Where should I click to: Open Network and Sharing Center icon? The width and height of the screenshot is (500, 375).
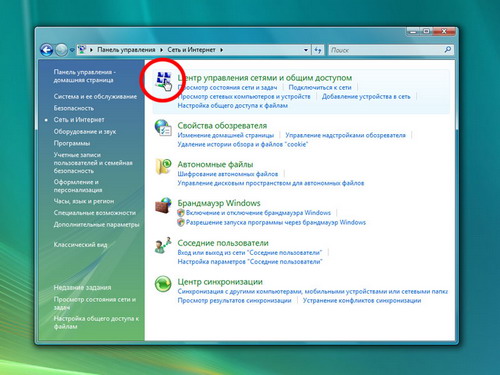(x=164, y=80)
